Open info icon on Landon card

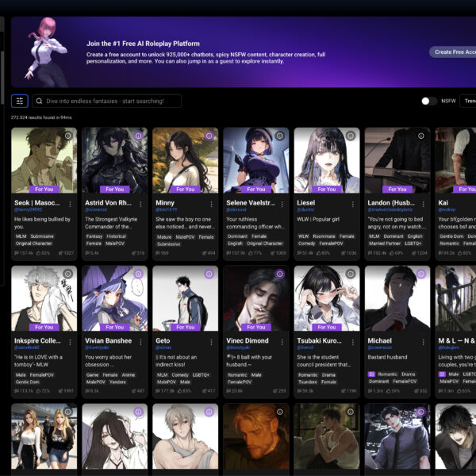click(421, 136)
